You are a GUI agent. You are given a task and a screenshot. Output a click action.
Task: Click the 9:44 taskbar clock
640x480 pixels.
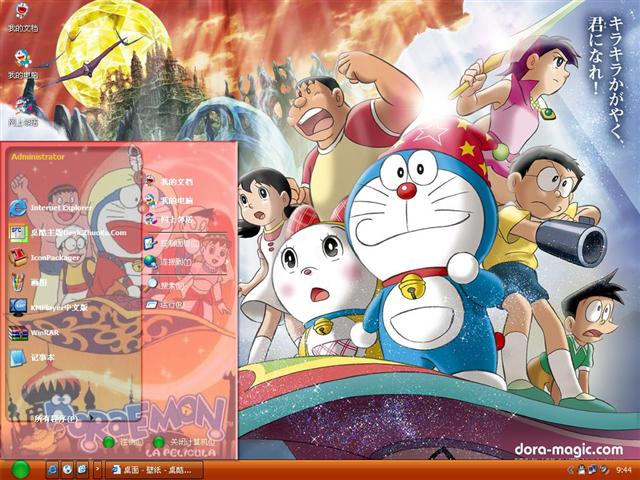pyautogui.click(x=624, y=470)
